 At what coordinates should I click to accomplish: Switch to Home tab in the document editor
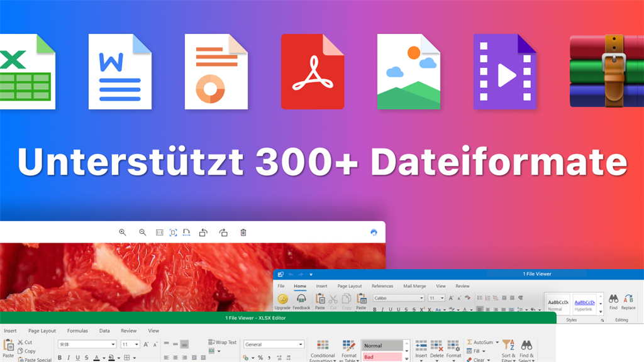300,286
